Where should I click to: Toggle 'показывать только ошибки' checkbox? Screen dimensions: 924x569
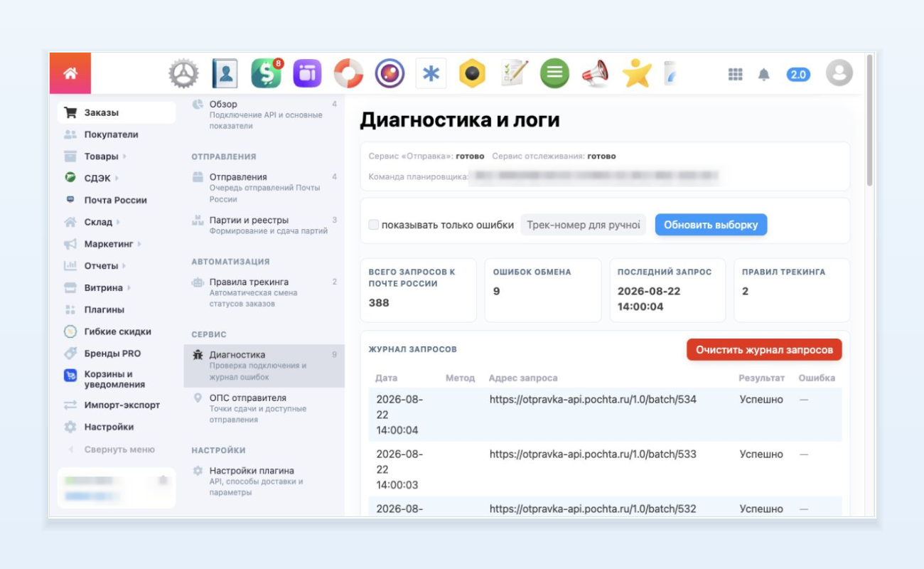pos(373,225)
